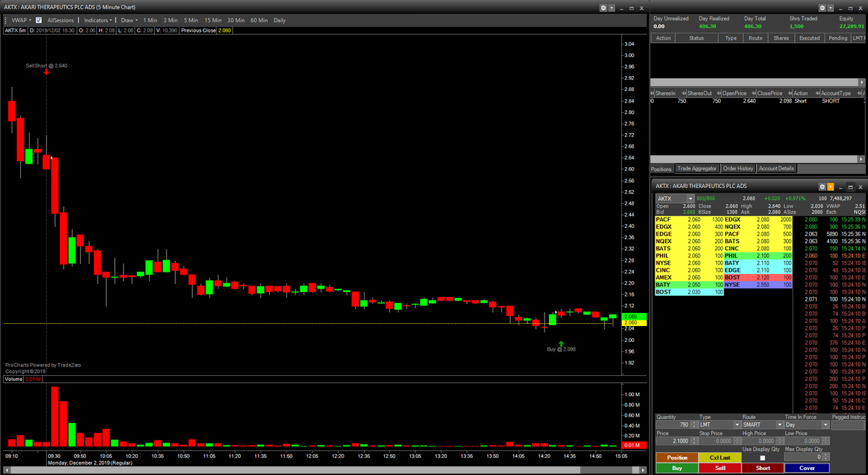Click the orange Position button
The image size is (868, 475).
[x=677, y=458]
